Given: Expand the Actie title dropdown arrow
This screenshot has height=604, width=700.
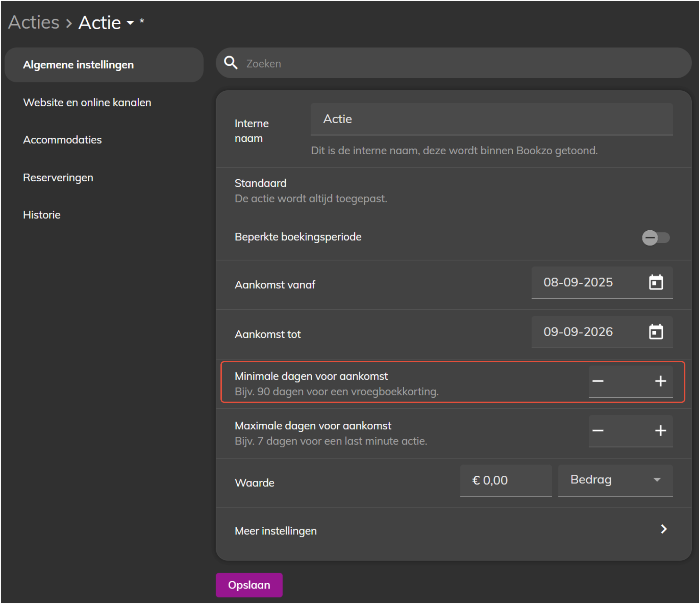Looking at the screenshot, I should (x=130, y=23).
